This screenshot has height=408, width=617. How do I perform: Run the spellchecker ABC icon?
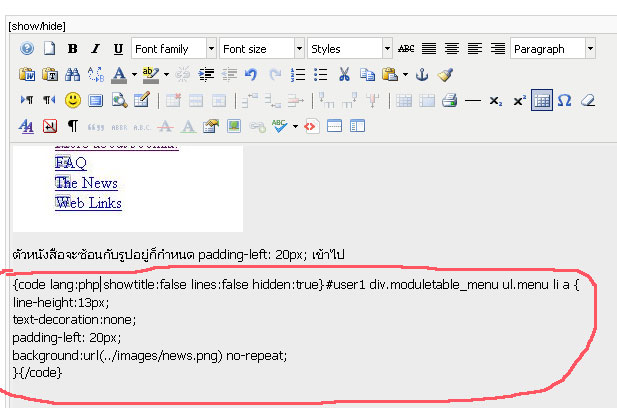279,126
